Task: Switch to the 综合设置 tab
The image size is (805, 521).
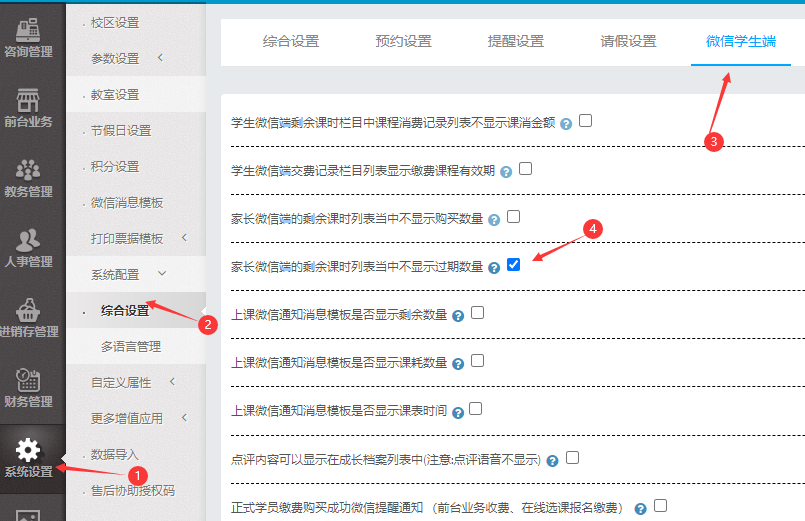Action: pos(291,42)
